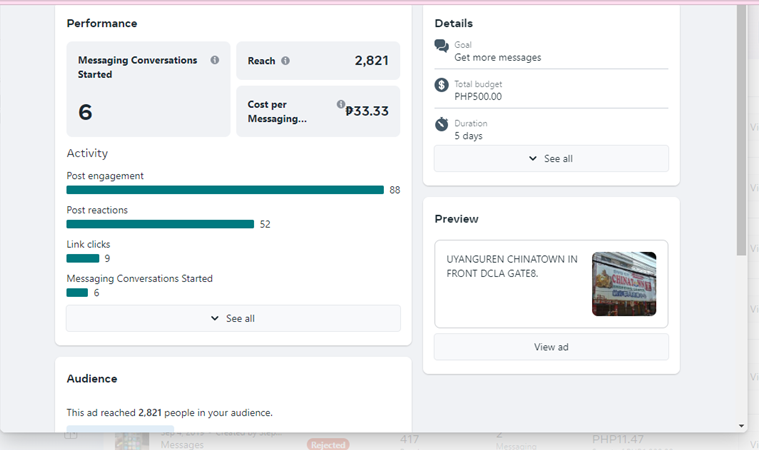
Task: Click the large 6 conversations count
Action: (x=85, y=112)
